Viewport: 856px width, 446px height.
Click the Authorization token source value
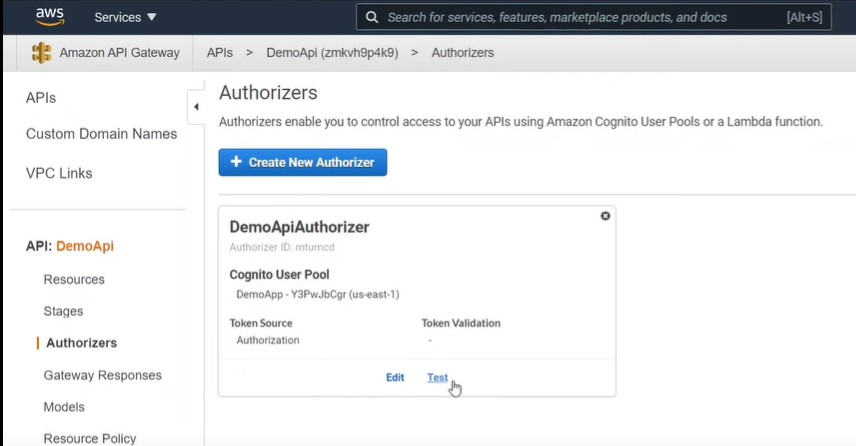coord(268,340)
